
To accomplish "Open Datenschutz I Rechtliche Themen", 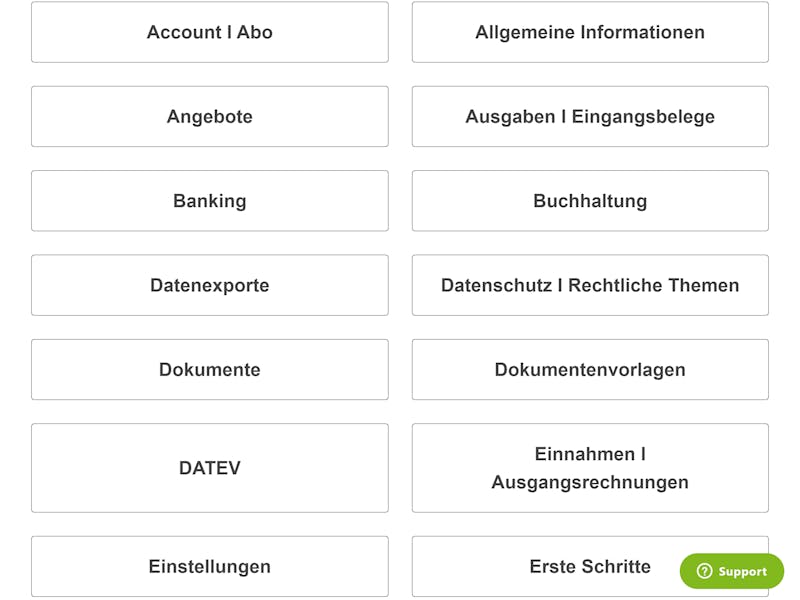I will [x=590, y=285].
